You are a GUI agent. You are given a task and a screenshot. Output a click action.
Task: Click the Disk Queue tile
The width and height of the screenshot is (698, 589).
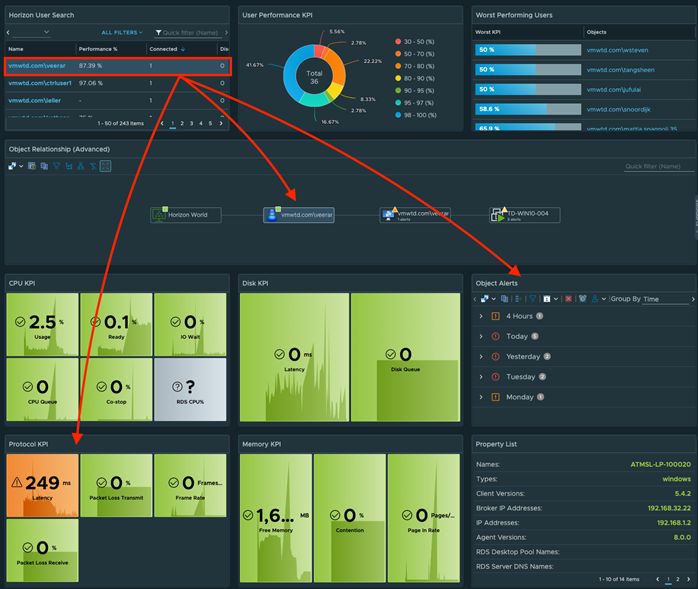tap(406, 357)
